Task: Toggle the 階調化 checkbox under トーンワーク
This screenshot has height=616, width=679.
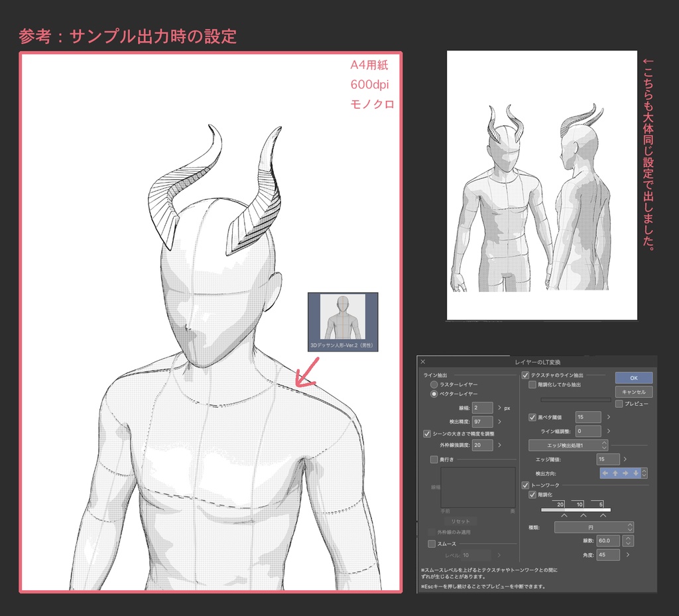Action: pos(532,495)
